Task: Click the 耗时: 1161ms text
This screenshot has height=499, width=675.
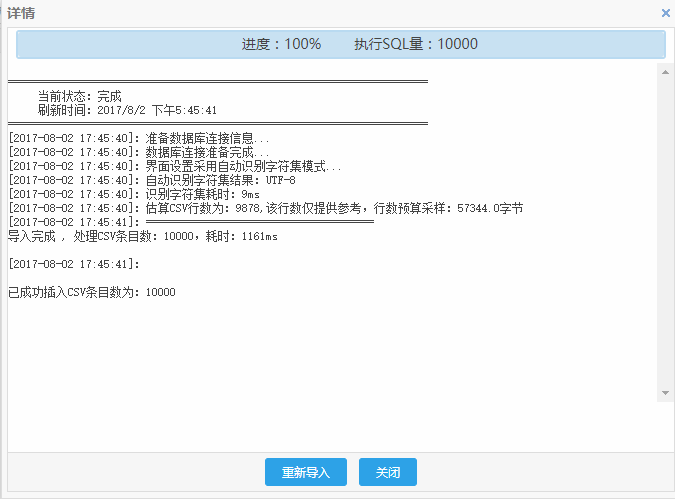Action: click(242, 236)
